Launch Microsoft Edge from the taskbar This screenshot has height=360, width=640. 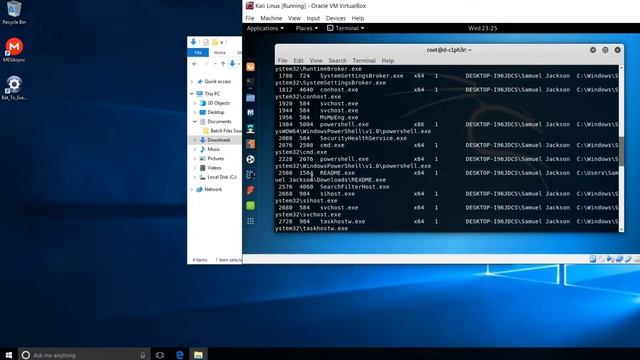point(179,354)
